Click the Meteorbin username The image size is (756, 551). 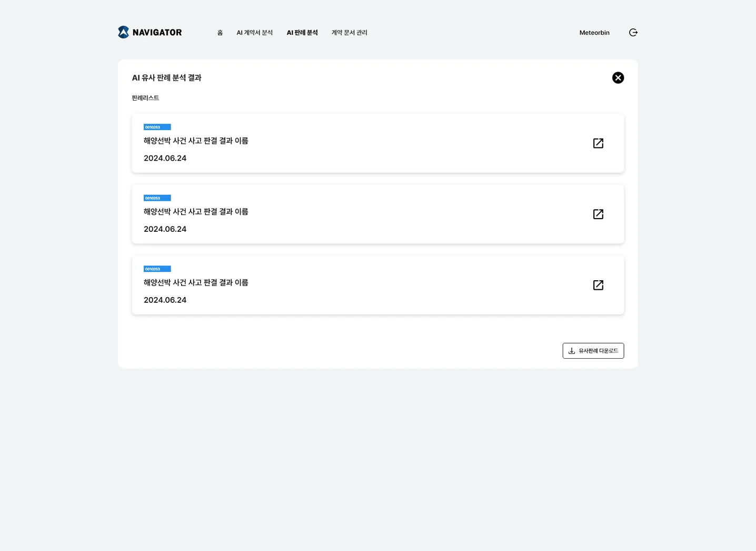594,33
